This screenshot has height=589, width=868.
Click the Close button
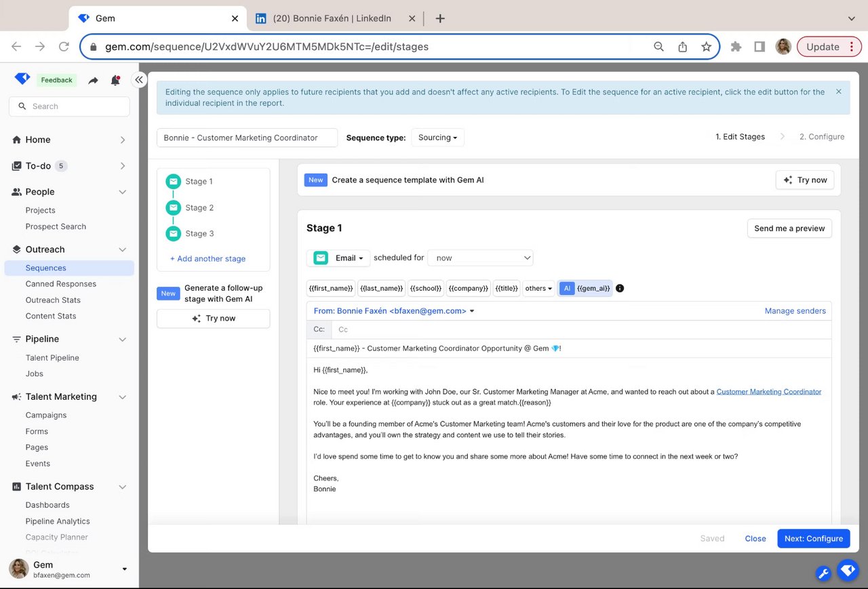pos(755,539)
